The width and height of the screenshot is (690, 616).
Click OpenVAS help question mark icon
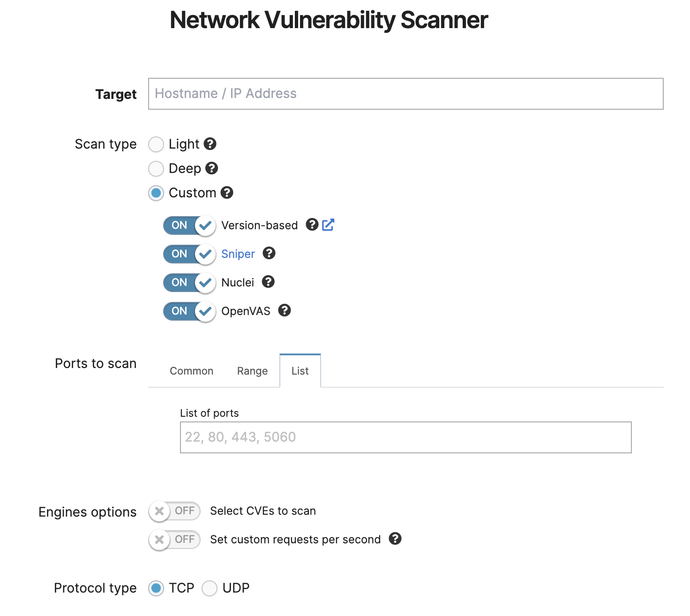[x=285, y=311]
